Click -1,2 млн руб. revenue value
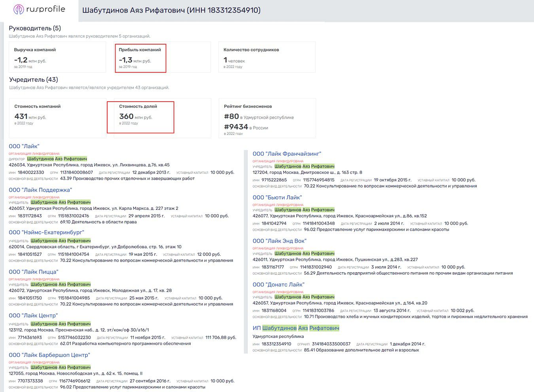The height and width of the screenshot is (392, 534). click(30, 60)
